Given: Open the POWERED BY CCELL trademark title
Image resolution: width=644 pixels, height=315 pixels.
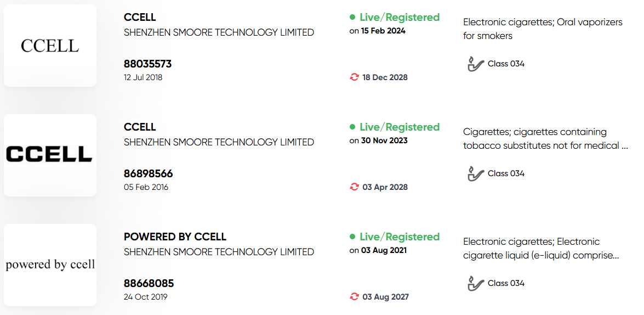Looking at the screenshot, I should (x=175, y=237).
